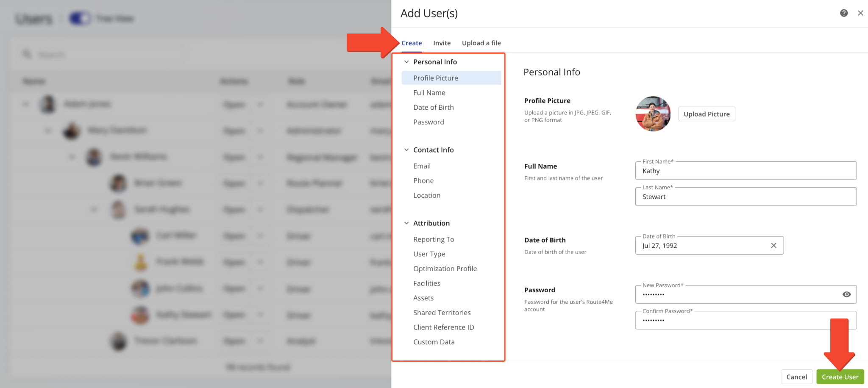Select Profile Picture in the sidebar
868x388 pixels.
pyautogui.click(x=451, y=78)
